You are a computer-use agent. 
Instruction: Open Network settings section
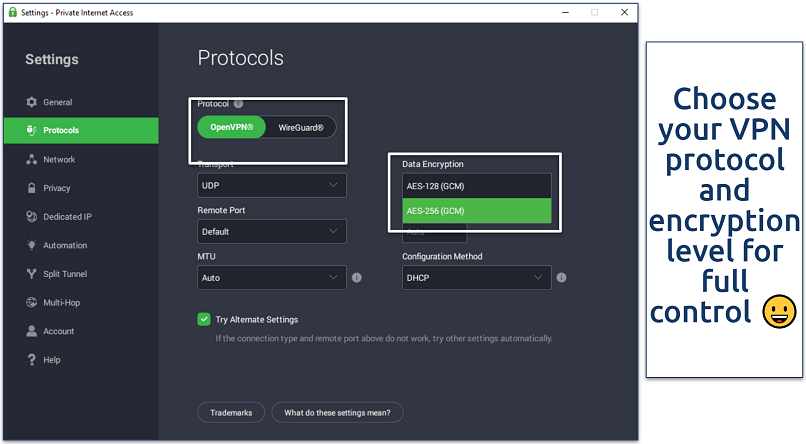(59, 160)
